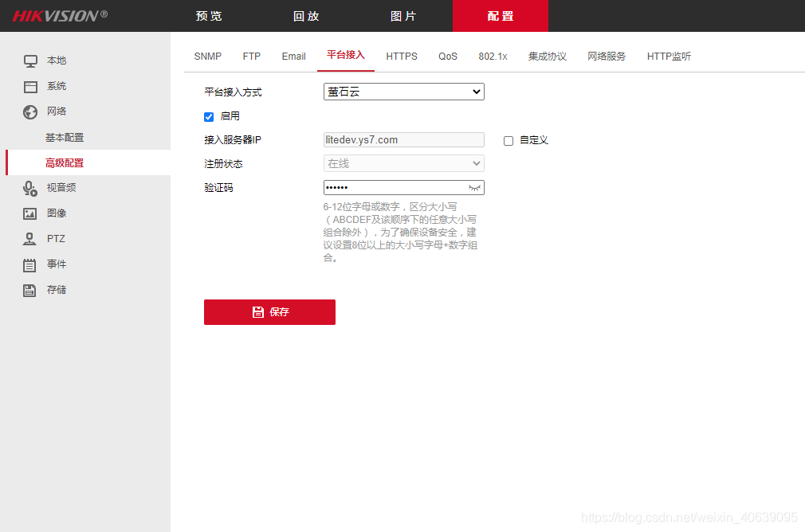Click the 接入服务器IP input field
805x532 pixels.
pos(403,139)
